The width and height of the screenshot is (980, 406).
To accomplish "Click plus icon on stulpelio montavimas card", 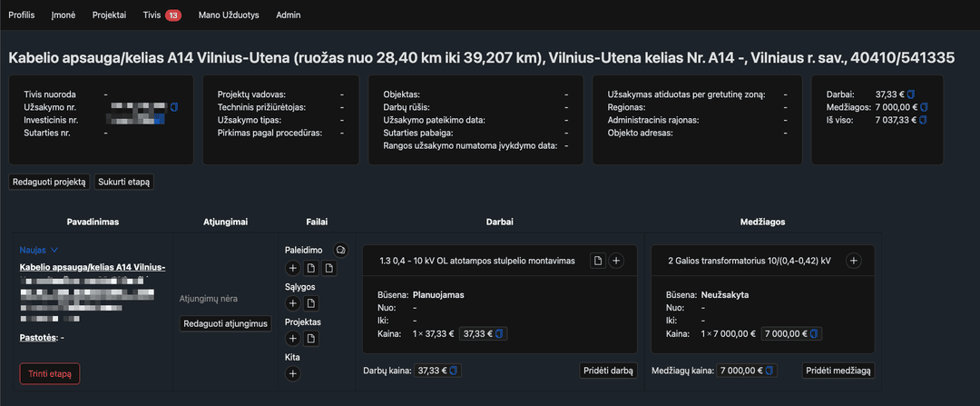I will pyautogui.click(x=615, y=261).
